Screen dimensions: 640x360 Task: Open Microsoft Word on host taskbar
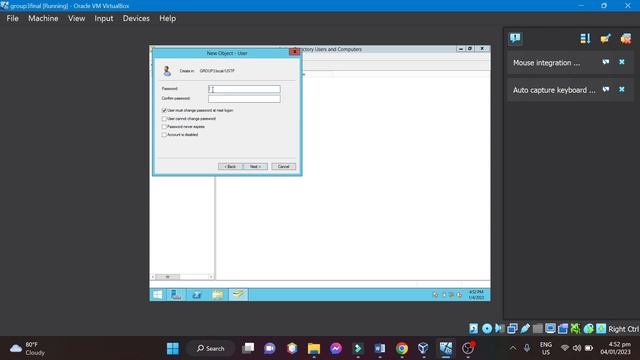(380, 348)
